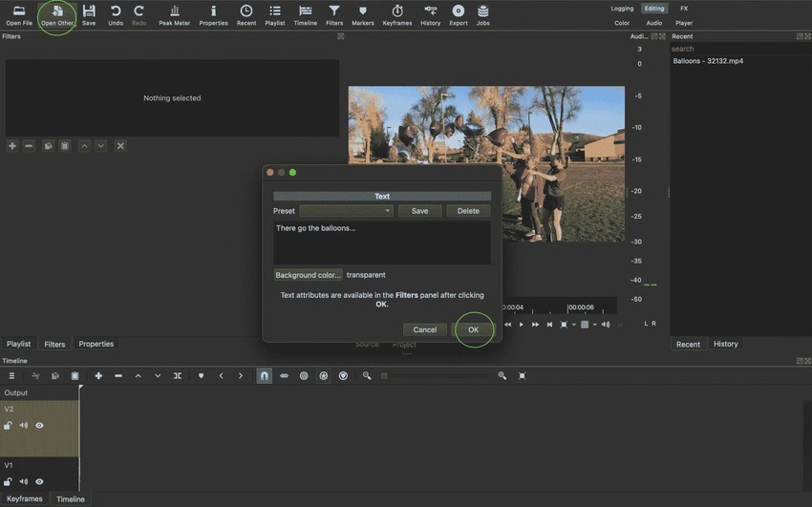Mute the V1 track audio

coord(24,481)
